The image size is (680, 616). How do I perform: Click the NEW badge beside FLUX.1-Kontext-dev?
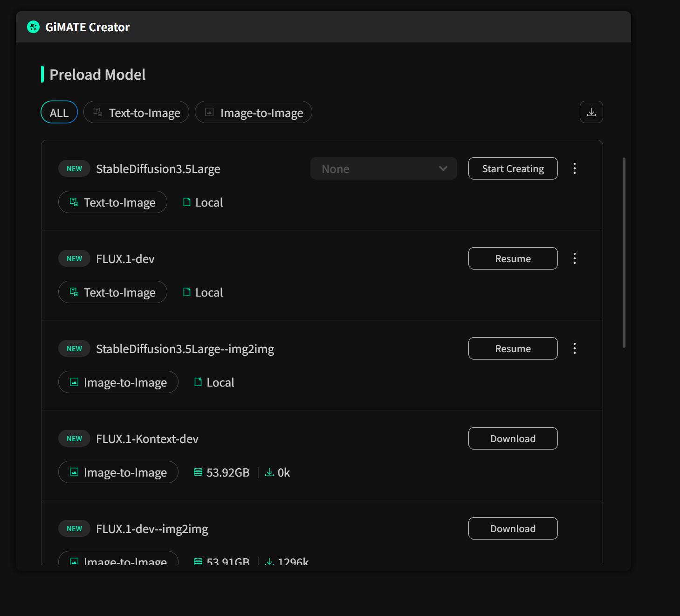coord(74,438)
